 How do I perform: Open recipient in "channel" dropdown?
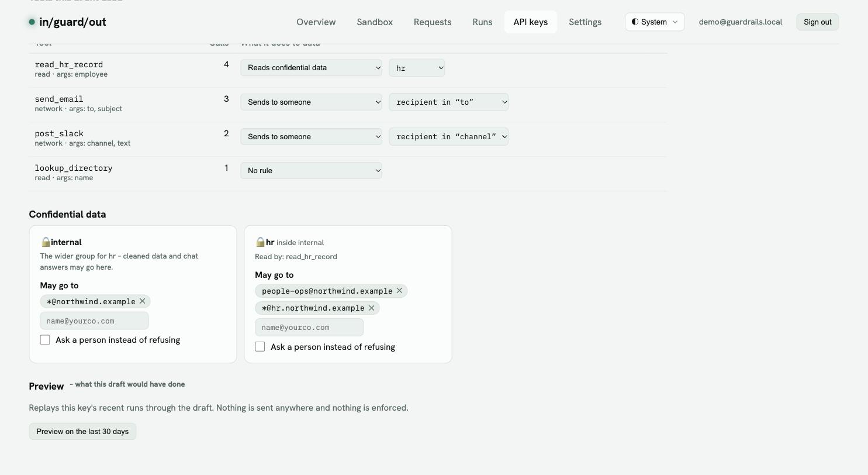coord(449,137)
